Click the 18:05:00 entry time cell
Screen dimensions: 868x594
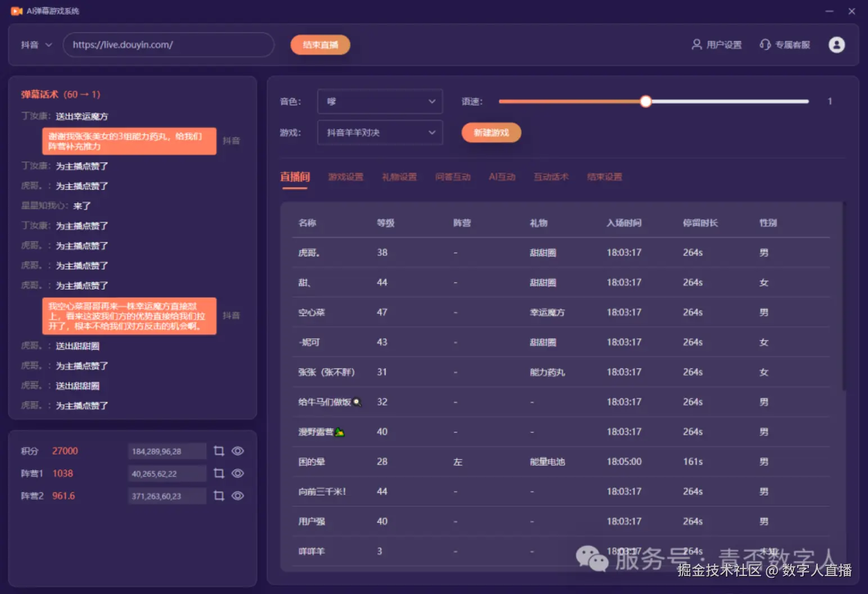coord(624,461)
